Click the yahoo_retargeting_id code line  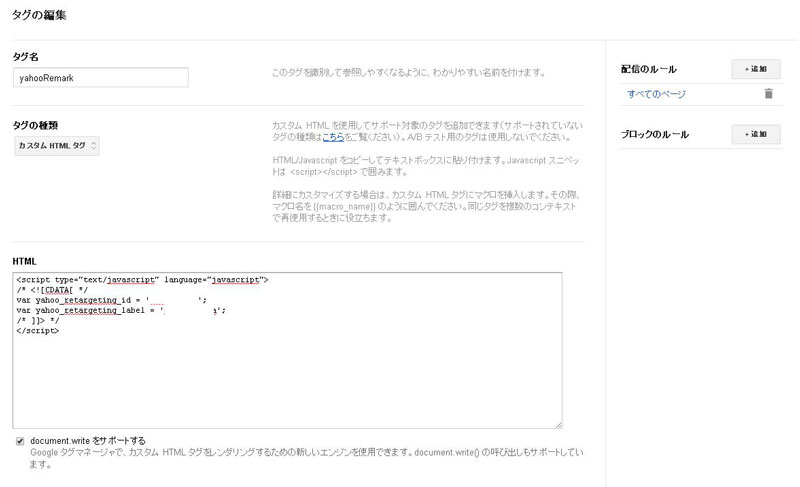(111, 300)
